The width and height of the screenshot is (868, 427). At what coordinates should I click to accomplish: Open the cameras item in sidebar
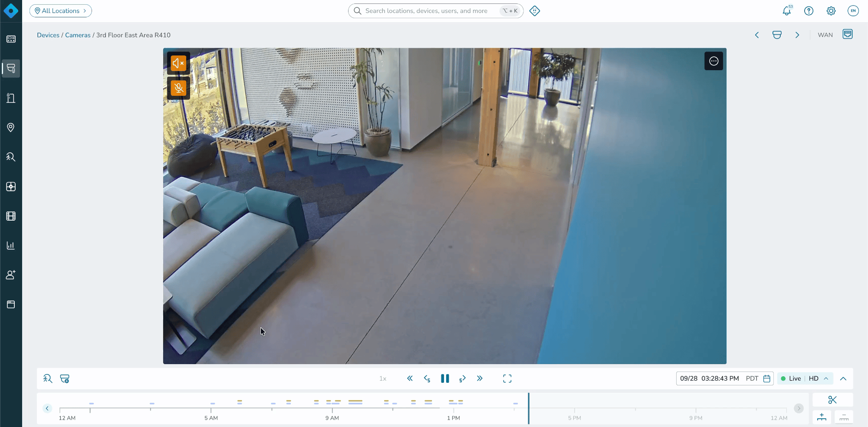click(x=11, y=68)
